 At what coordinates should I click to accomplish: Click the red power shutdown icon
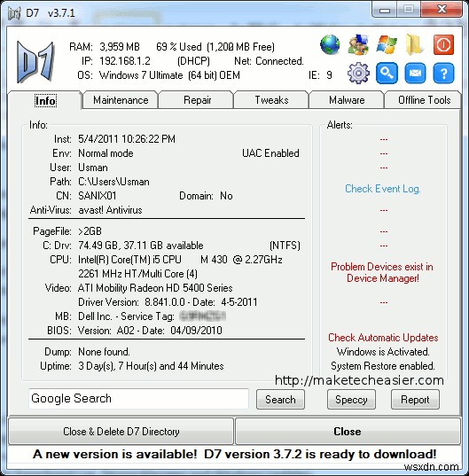pyautogui.click(x=443, y=44)
